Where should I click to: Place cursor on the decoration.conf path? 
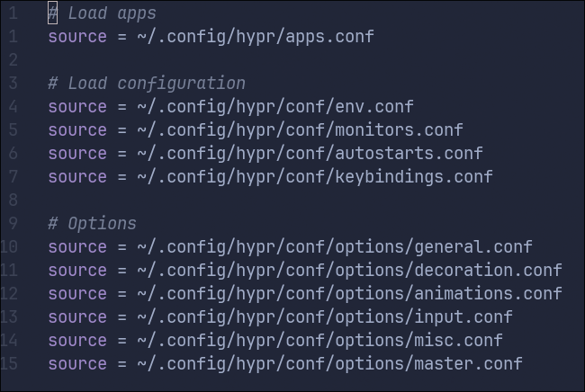pyautogui.click(x=349, y=271)
